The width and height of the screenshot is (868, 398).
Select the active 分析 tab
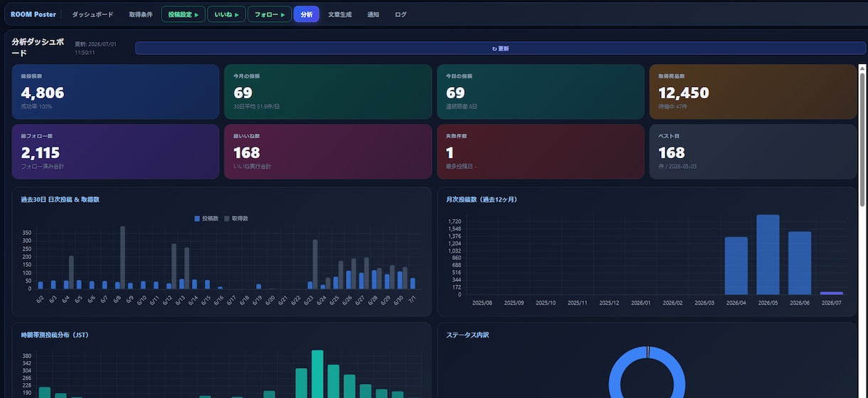click(x=306, y=14)
